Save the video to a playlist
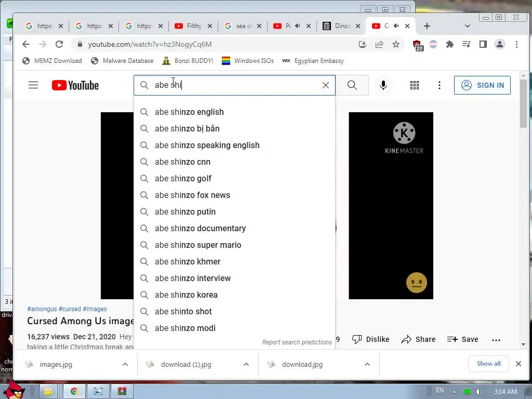 tap(462, 339)
